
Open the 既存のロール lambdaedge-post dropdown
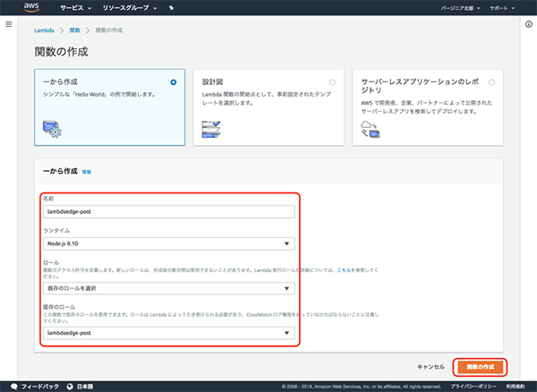pos(168,333)
